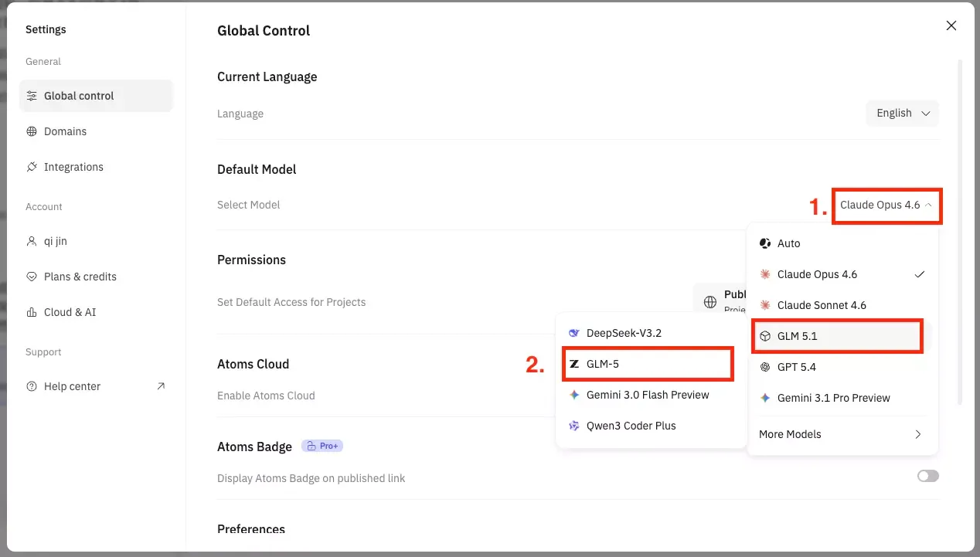Click the Help center external arrow icon
The width and height of the screenshot is (980, 557).
pos(161,385)
